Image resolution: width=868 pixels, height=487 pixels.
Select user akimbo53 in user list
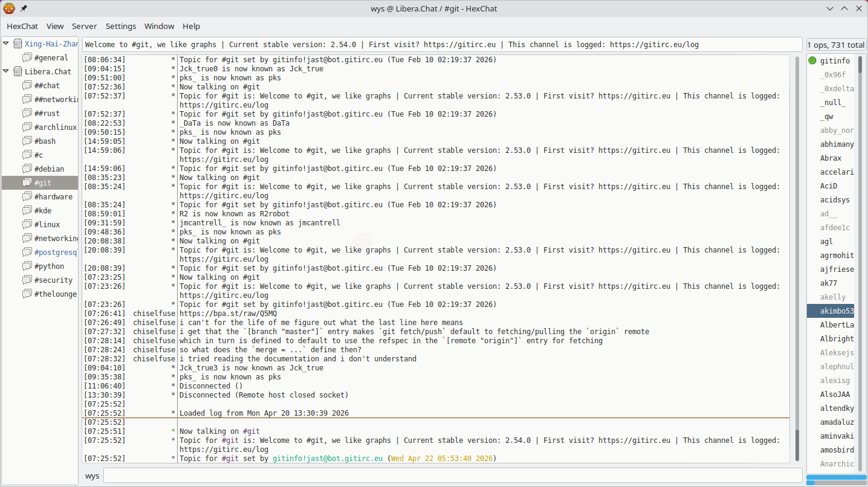point(837,311)
